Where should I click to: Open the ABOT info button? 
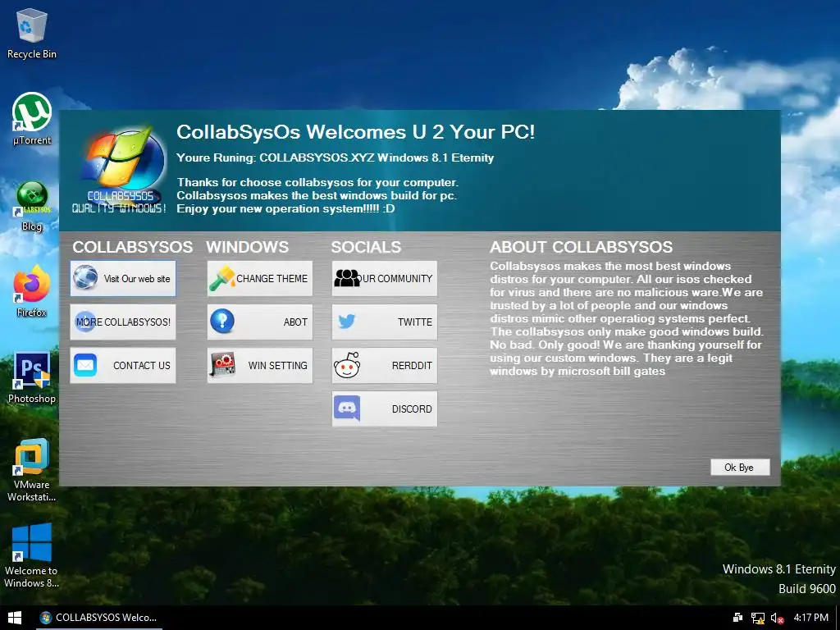[x=260, y=322]
